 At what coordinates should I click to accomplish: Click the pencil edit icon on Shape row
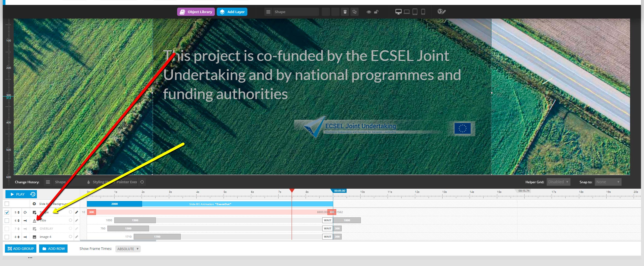[77, 212]
